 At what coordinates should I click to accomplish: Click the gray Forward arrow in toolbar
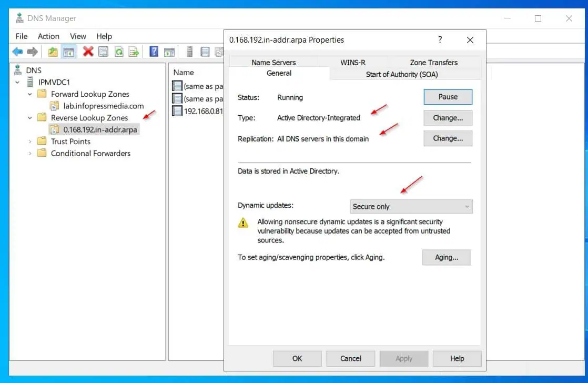[x=33, y=52]
